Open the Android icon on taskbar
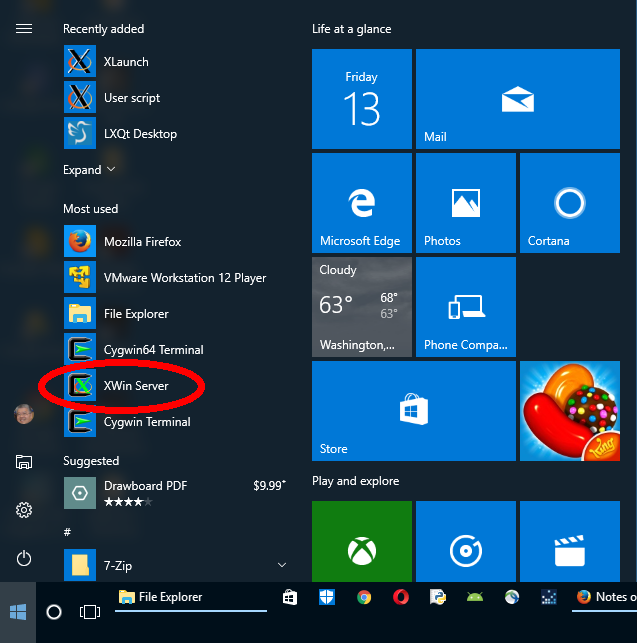 (475, 597)
